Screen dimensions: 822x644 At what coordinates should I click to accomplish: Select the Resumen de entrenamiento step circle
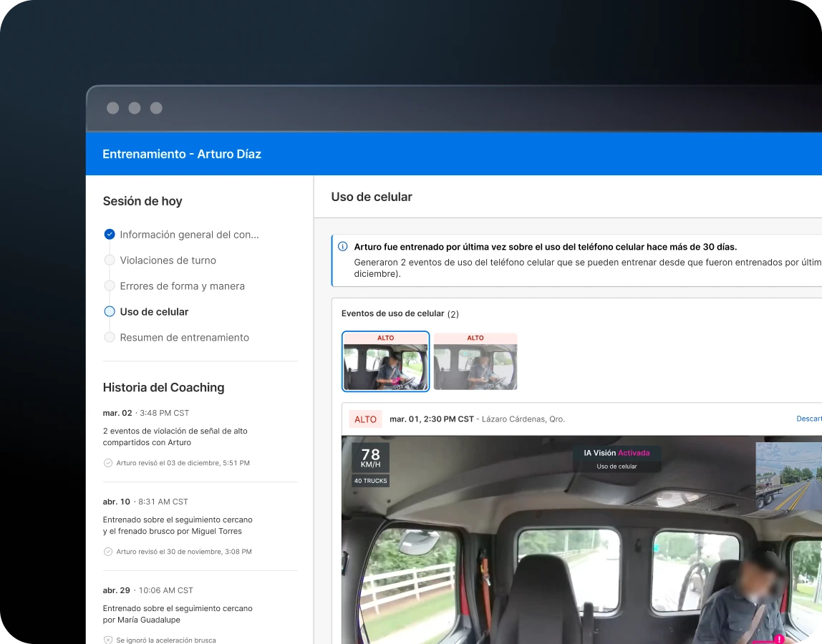110,338
